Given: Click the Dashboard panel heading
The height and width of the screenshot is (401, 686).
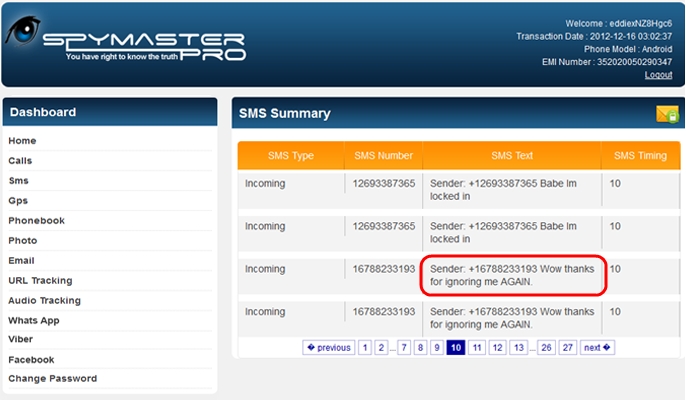Looking at the screenshot, I should point(43,112).
